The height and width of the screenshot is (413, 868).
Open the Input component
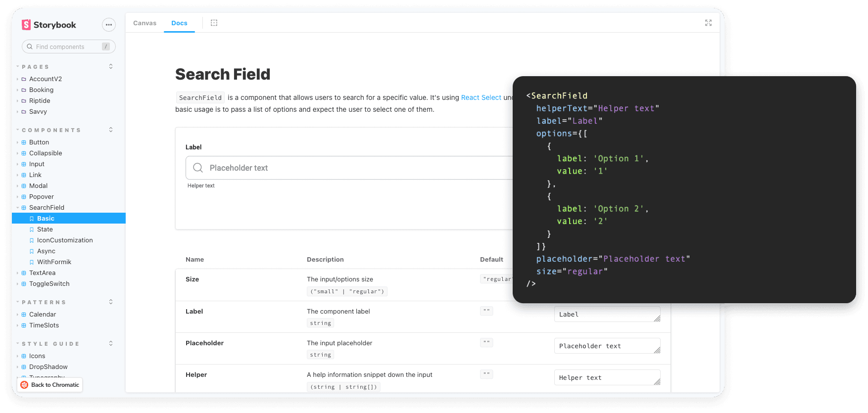pos(37,164)
